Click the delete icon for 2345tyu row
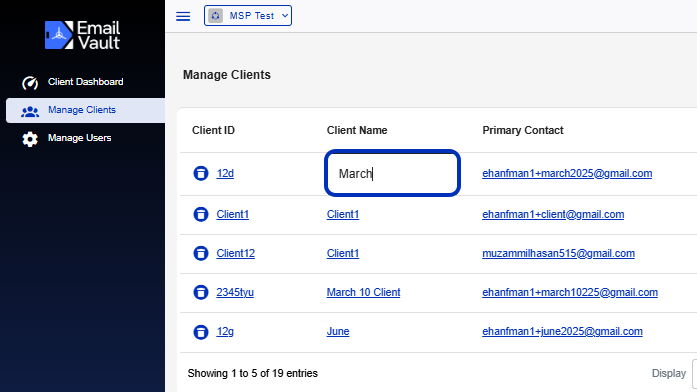Viewport: 697px width, 392px height. coord(200,292)
